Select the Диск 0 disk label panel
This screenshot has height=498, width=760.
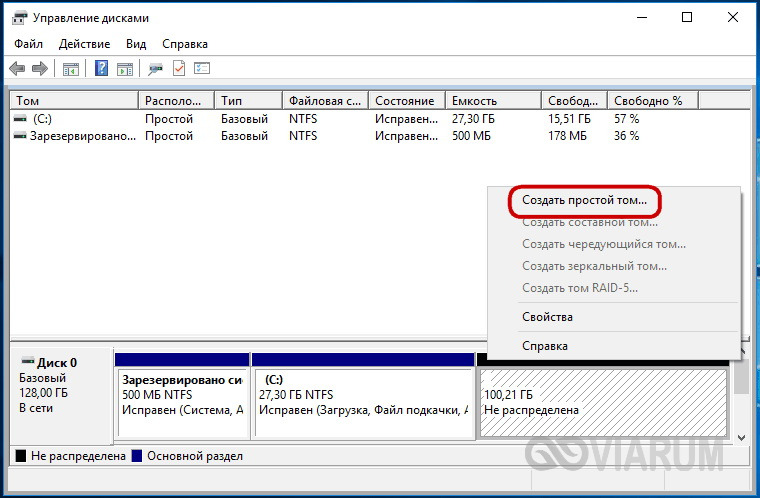[59, 393]
